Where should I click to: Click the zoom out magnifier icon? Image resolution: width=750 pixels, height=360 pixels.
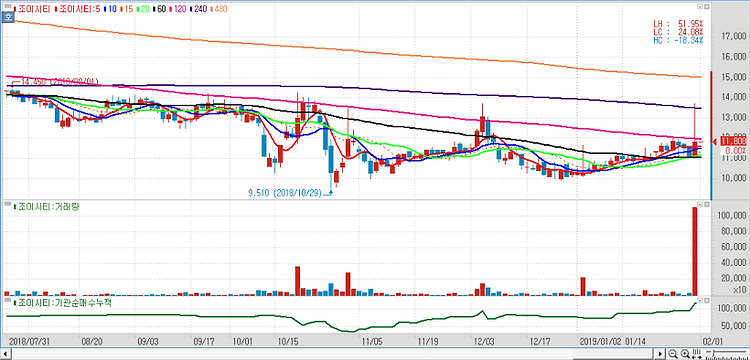673,354
